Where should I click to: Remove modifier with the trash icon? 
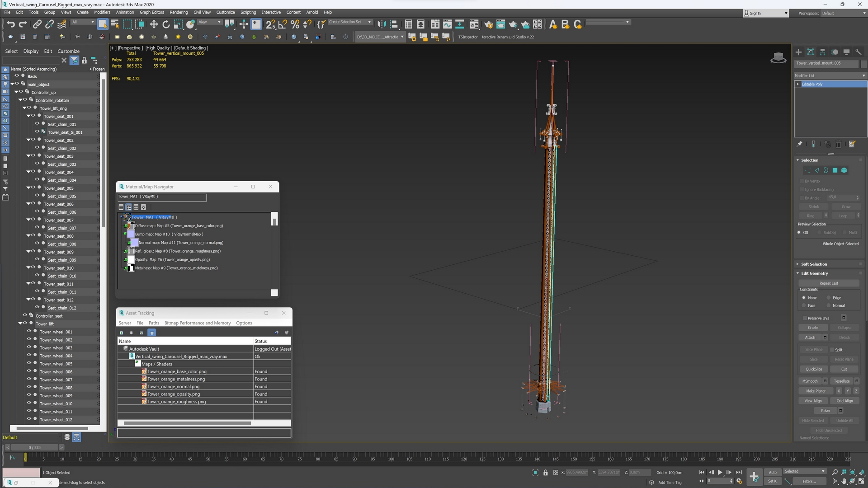click(x=838, y=144)
